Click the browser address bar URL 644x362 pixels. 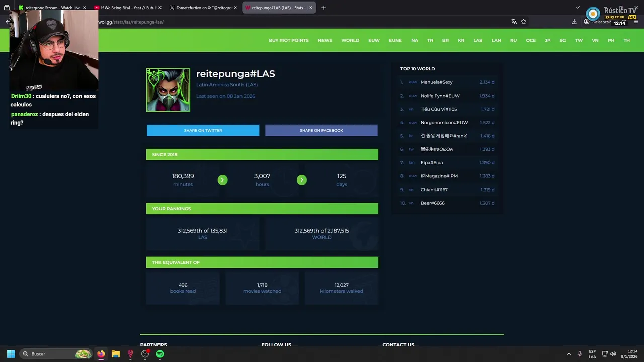pos(131,22)
